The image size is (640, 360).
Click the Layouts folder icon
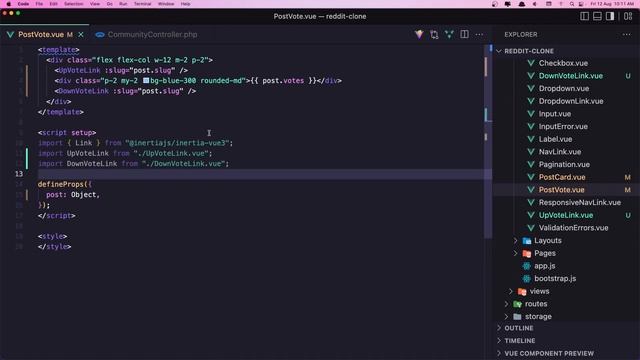(x=527, y=241)
